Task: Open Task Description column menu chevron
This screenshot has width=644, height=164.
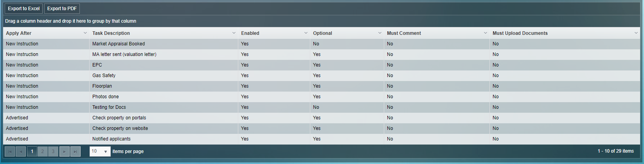Action: coord(234,33)
